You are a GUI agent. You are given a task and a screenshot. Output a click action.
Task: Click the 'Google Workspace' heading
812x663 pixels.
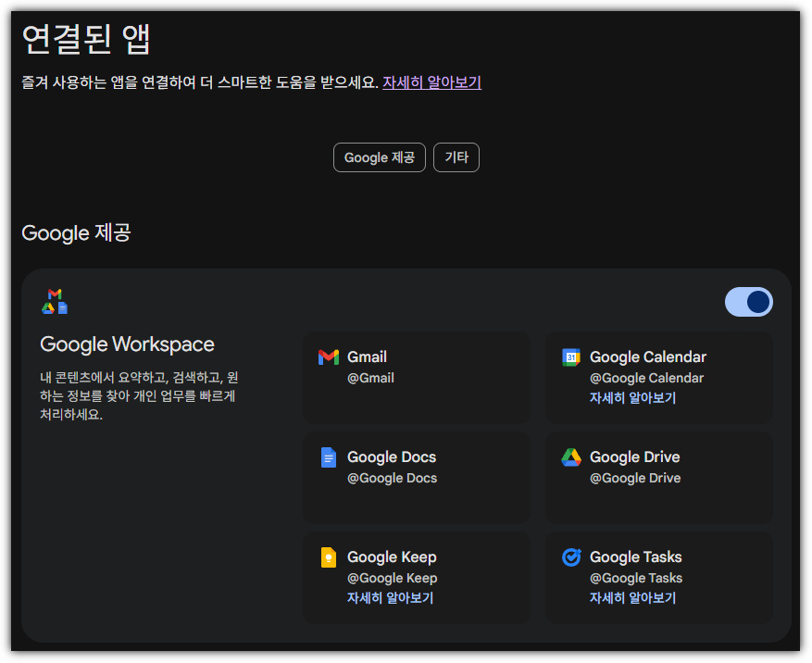127,344
